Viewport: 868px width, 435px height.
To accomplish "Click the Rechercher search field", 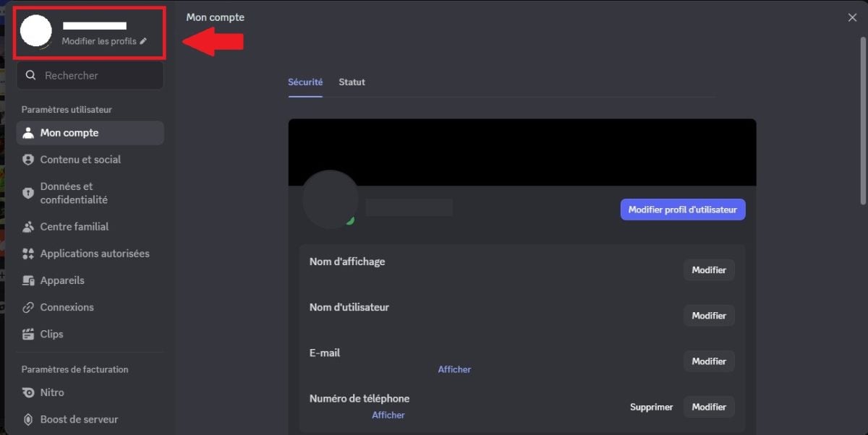I will click(x=90, y=75).
